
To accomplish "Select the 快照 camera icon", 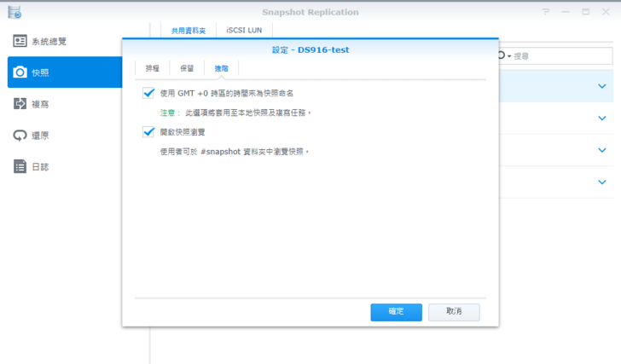I will pyautogui.click(x=20, y=72).
